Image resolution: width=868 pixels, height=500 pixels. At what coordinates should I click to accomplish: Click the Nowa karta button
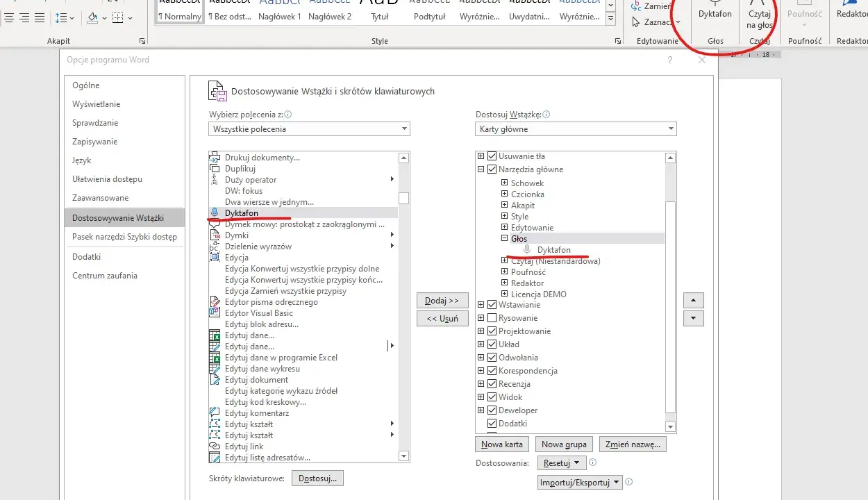pyautogui.click(x=502, y=444)
